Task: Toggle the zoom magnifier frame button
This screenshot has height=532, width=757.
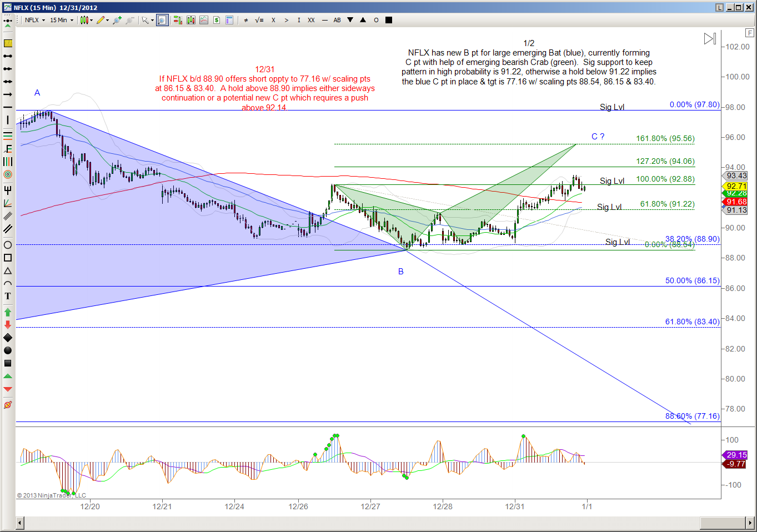Action: (162, 20)
